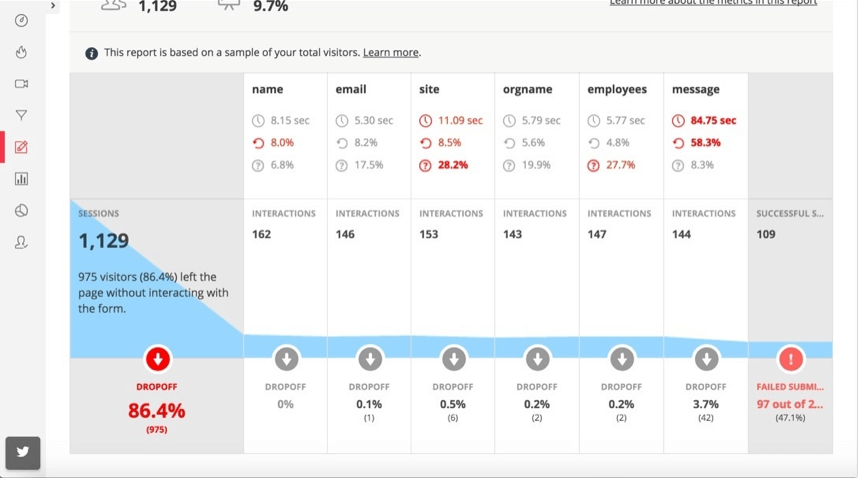Image resolution: width=858 pixels, height=478 pixels.
Task: Click the message field dropoff arrow icon
Action: coord(706,359)
